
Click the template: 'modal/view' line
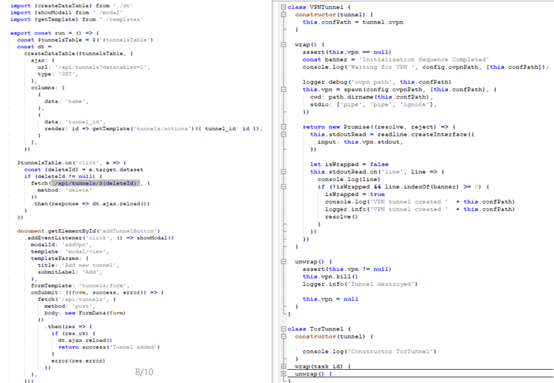point(70,252)
